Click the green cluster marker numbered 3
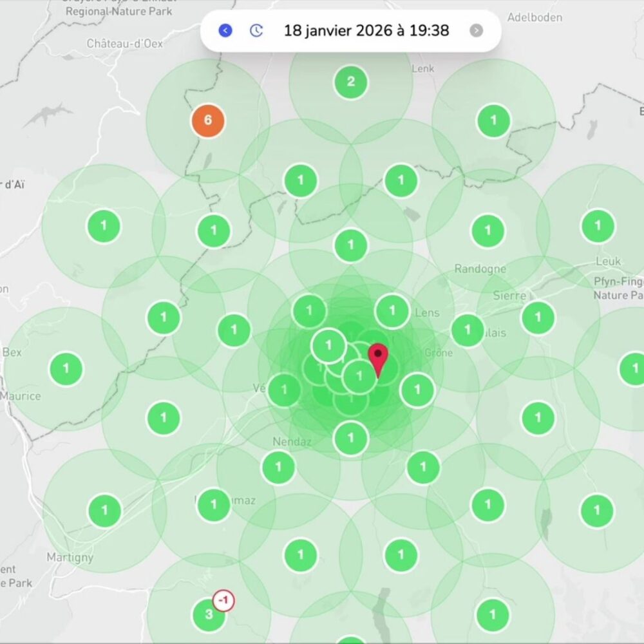Screen dimensions: 644x644 [x=209, y=614]
